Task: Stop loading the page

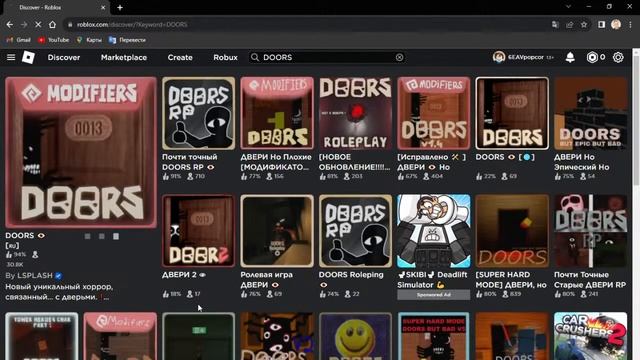Action: 38,24
